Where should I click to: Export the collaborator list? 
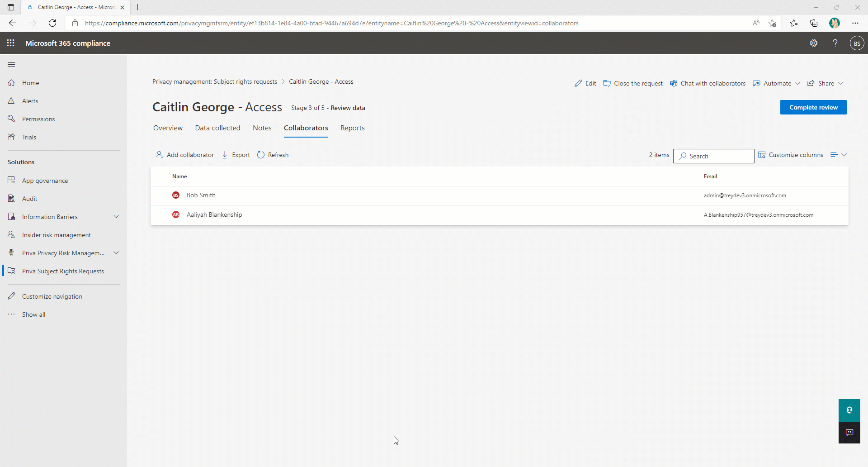[236, 154]
